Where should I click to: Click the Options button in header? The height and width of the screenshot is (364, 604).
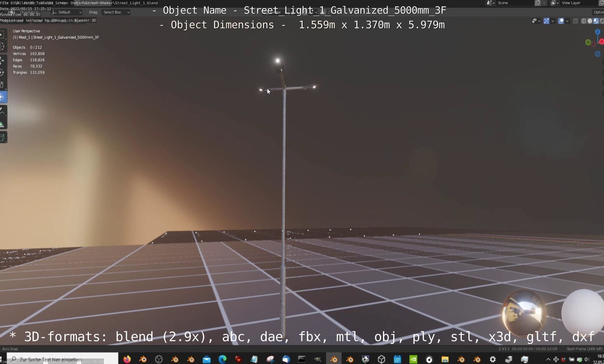coord(598,12)
